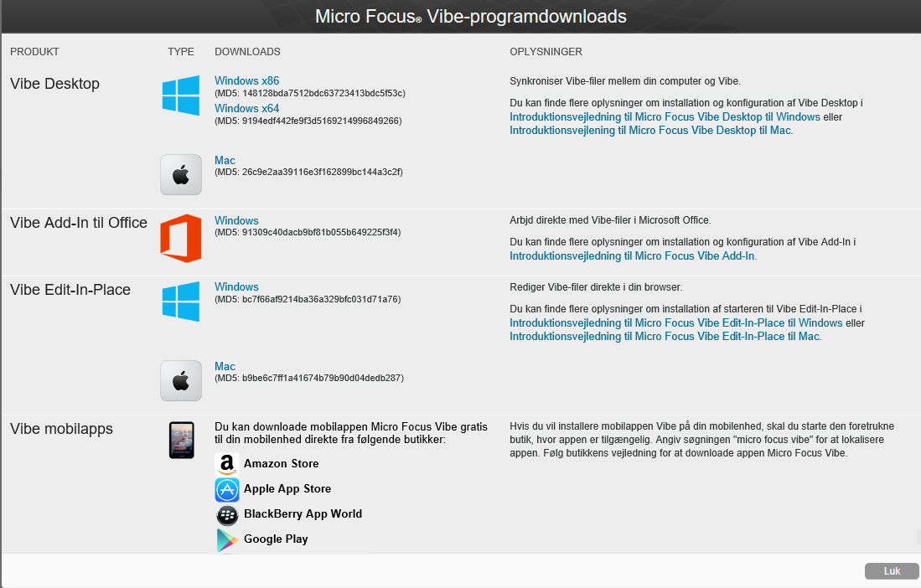
Task: Open the Vibe Edit-In-Place til Mac guide
Action: click(665, 337)
